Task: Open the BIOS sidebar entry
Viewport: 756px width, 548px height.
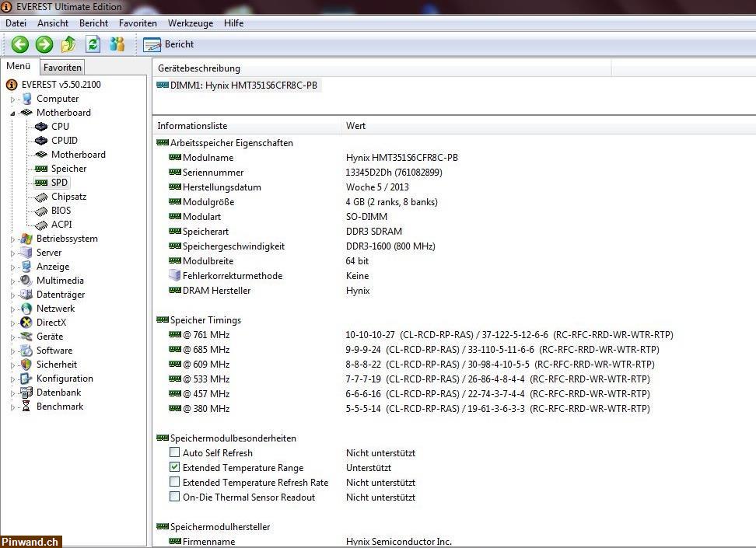Action: click(61, 210)
